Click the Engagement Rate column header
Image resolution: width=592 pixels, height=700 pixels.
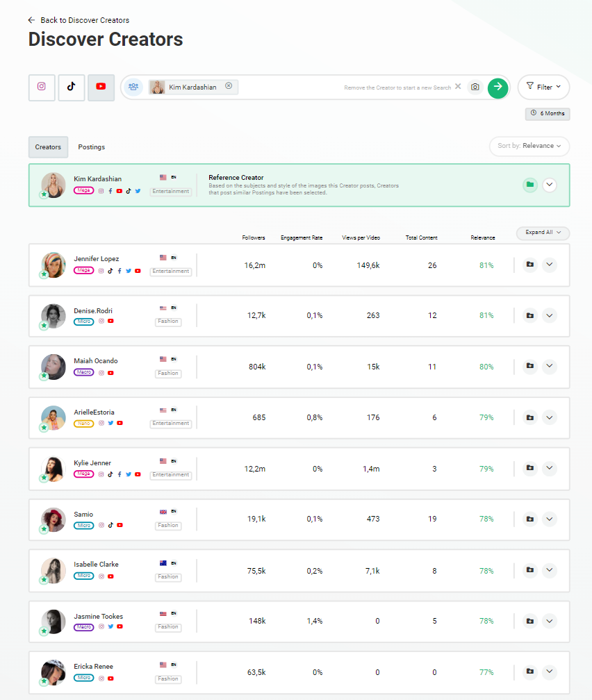302,237
